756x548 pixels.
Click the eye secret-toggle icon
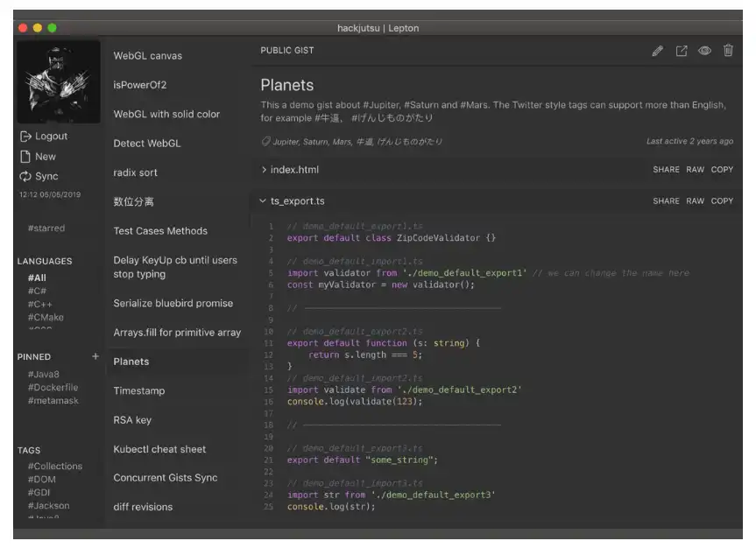click(704, 51)
